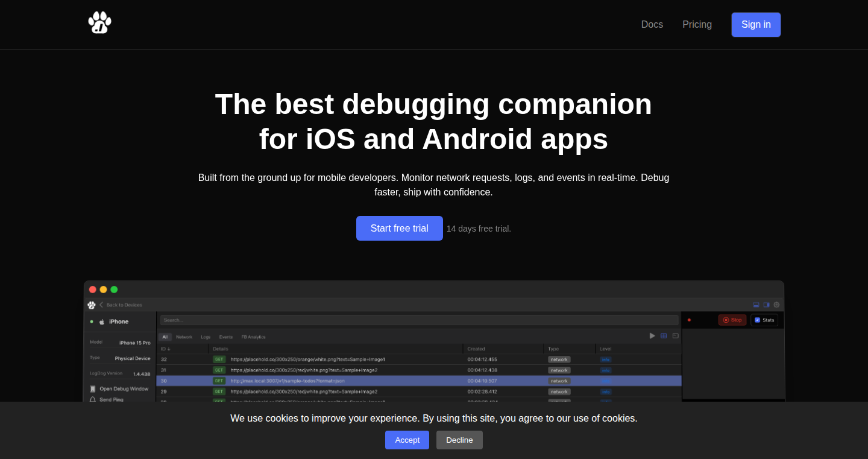Click the console panel icon above the table
Screen dimensions: 868x459
pos(676,336)
